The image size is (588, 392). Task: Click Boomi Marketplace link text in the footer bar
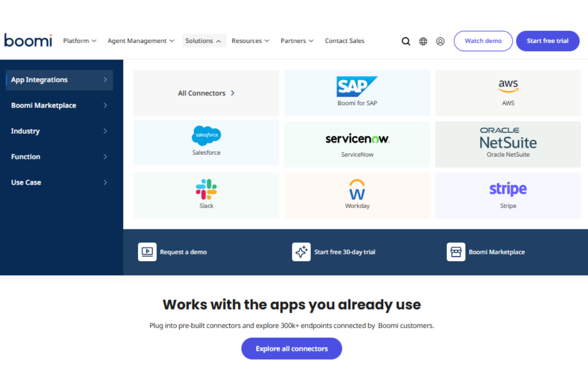tap(497, 252)
